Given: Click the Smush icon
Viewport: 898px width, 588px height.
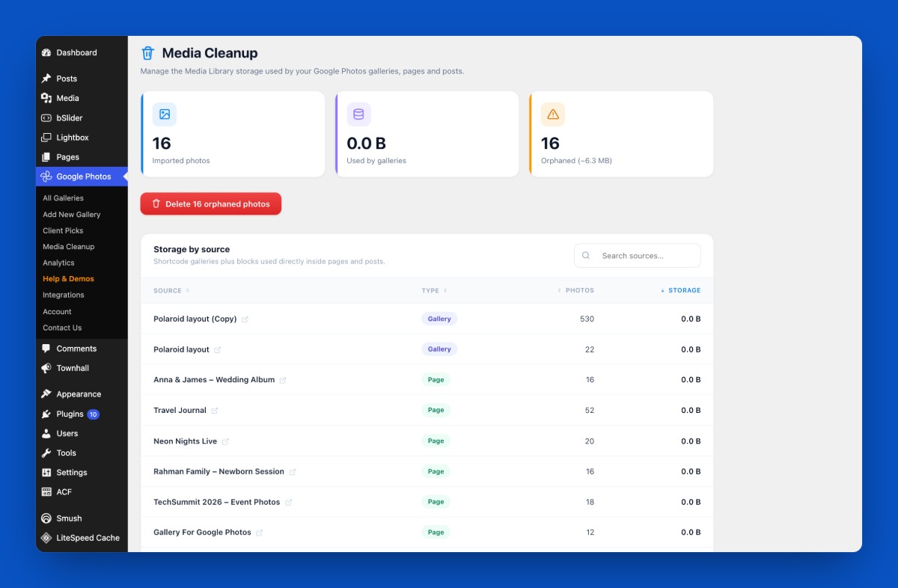Looking at the screenshot, I should (x=46, y=518).
